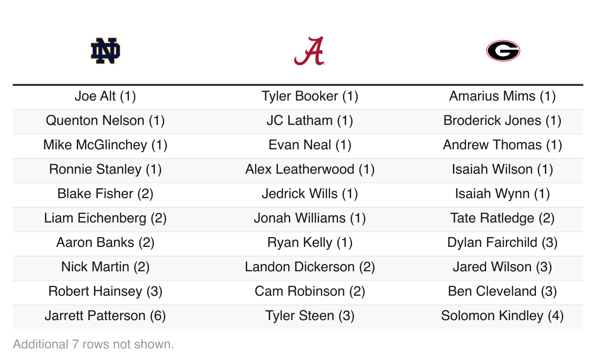Click Solomon Kindley (4) entry
Screen dimensions: 596x364
pyautogui.click(x=502, y=316)
